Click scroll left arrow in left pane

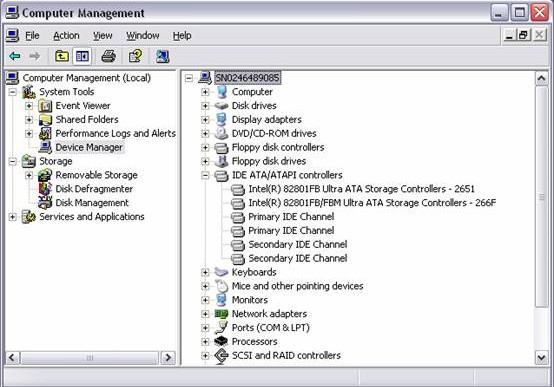pos(12,358)
